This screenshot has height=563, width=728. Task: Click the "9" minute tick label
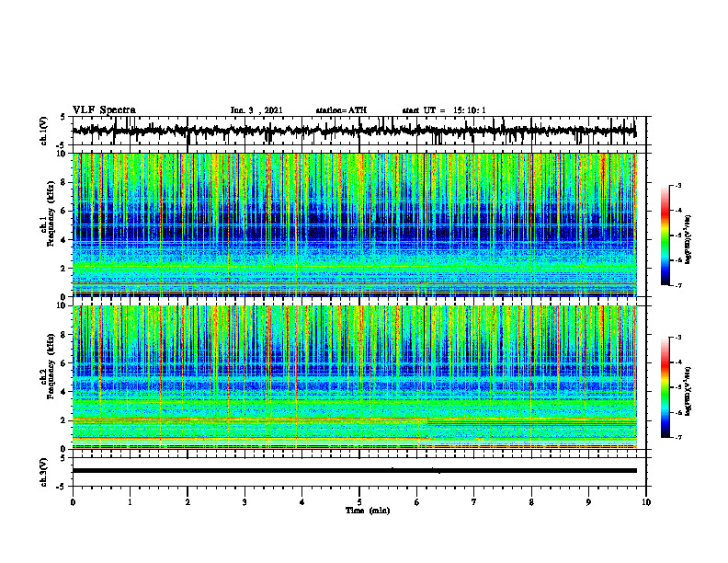(x=588, y=502)
